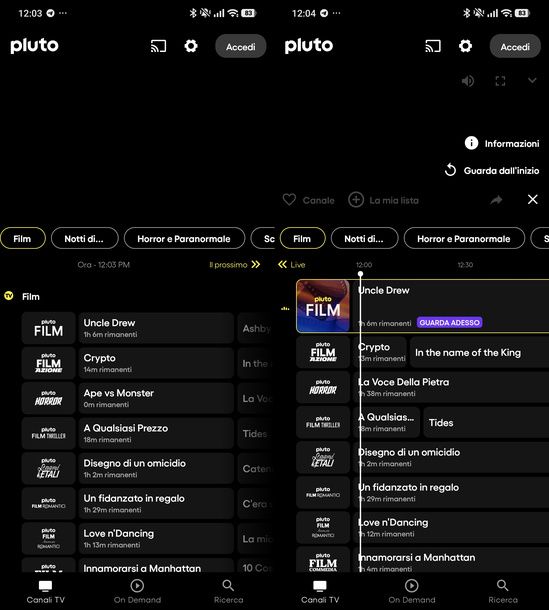Select Notti di... chip in right screen
549x610 pixels.
tap(365, 238)
